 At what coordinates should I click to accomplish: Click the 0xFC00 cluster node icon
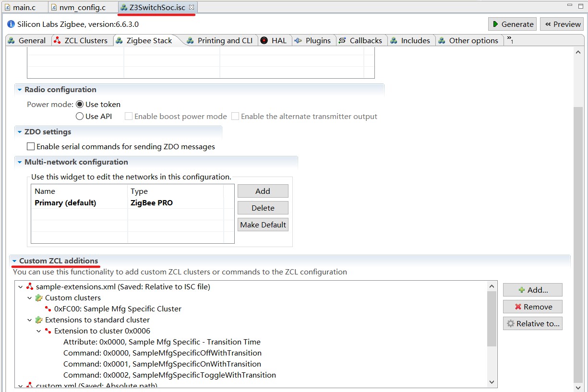click(x=48, y=309)
